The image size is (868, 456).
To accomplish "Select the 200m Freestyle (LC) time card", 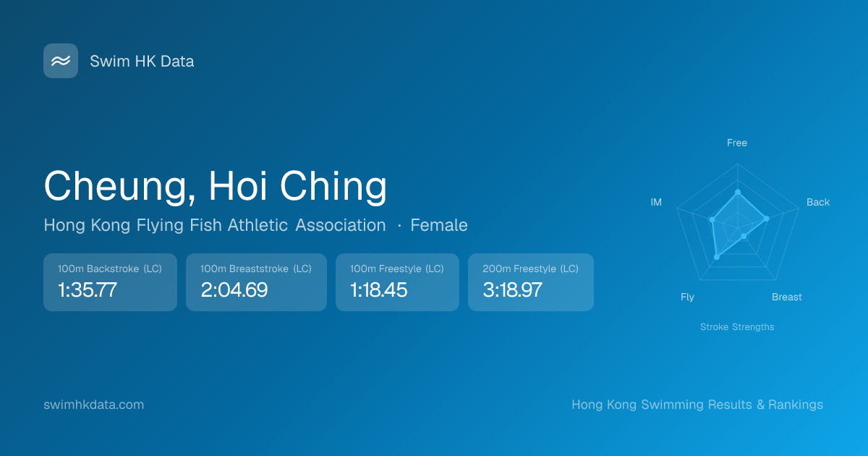I will 530,282.
